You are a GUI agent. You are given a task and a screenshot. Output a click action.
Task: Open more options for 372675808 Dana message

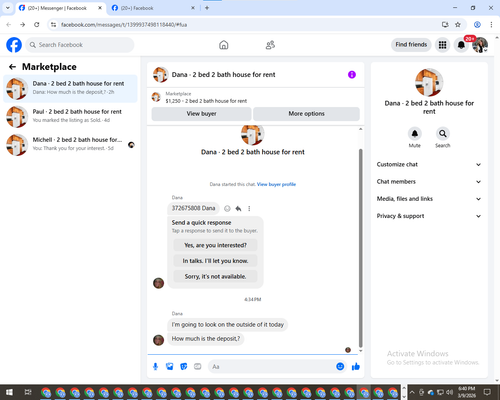tap(249, 209)
